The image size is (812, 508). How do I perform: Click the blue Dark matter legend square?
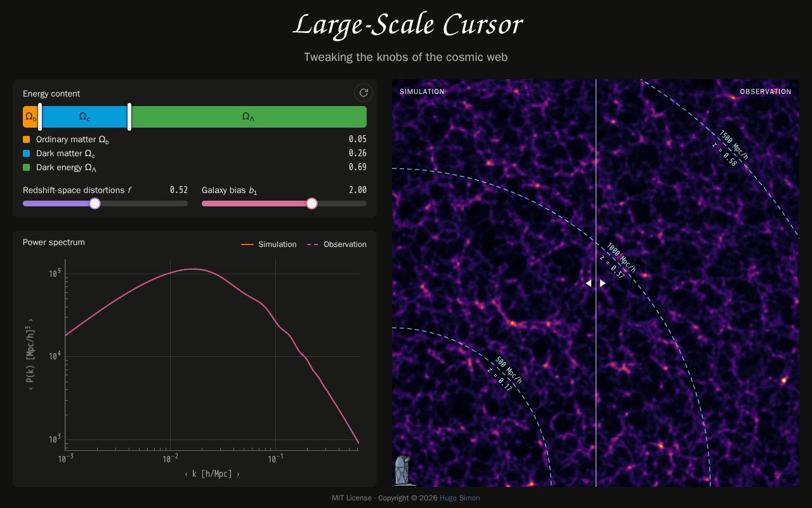[x=26, y=153]
